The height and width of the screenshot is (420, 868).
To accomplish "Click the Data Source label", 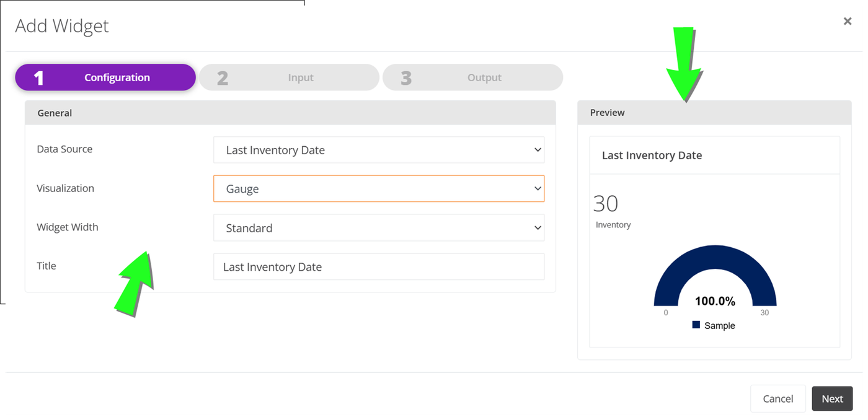I will point(64,149).
